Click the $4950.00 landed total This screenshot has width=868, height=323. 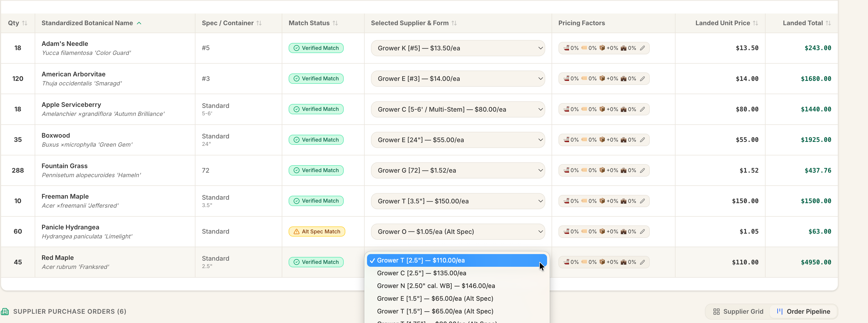click(816, 262)
